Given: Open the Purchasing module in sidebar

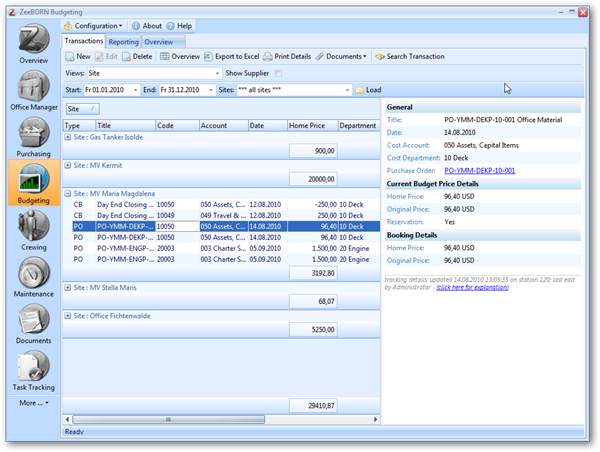Looking at the screenshot, I should coord(33,135).
